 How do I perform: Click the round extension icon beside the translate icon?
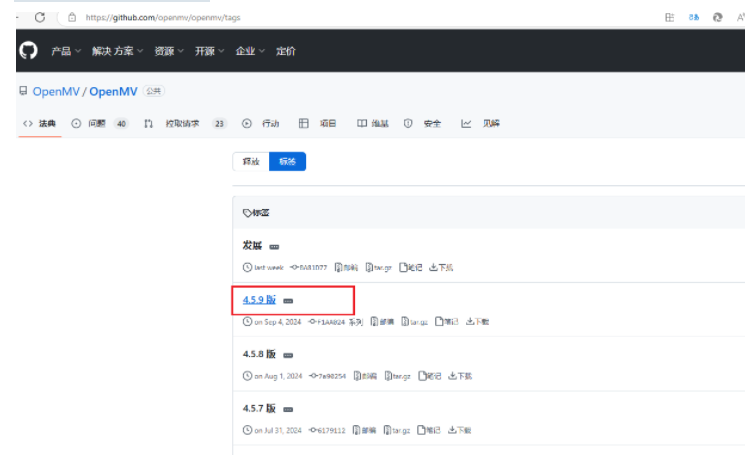[x=717, y=18]
